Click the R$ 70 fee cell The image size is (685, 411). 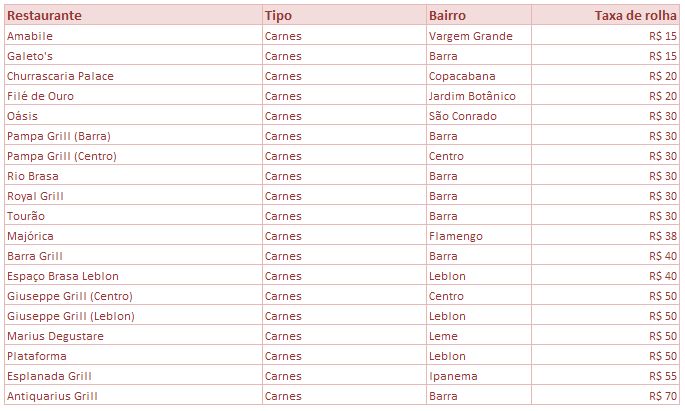point(605,396)
